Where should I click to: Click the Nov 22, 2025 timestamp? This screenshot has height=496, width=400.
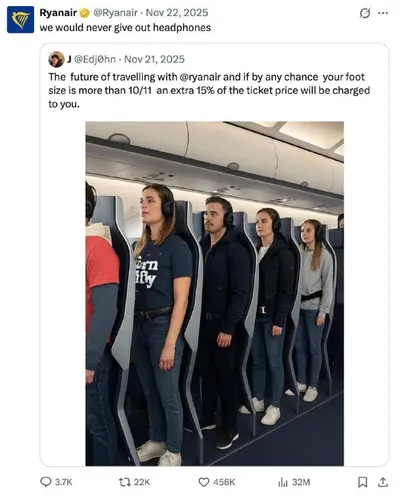pyautogui.click(x=177, y=13)
